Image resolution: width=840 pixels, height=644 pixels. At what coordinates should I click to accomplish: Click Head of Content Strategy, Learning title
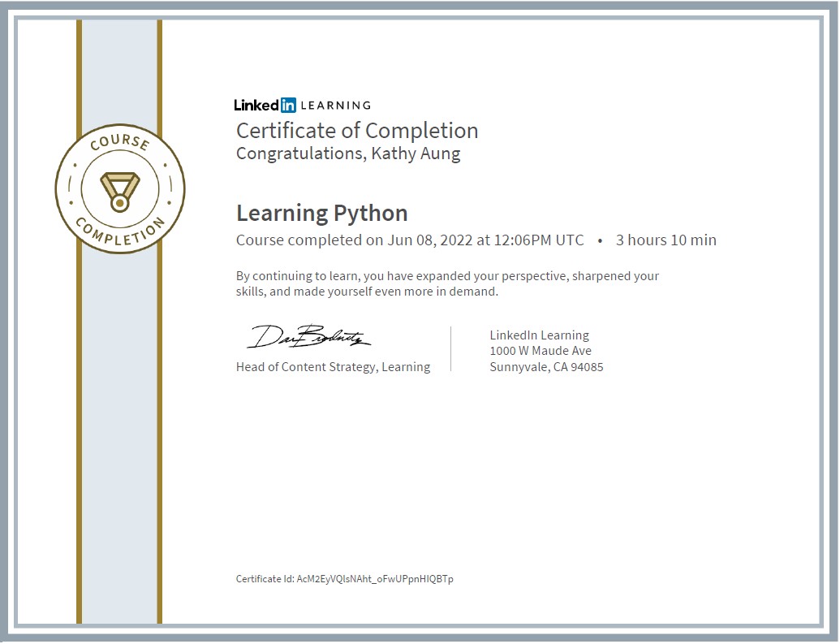click(334, 367)
